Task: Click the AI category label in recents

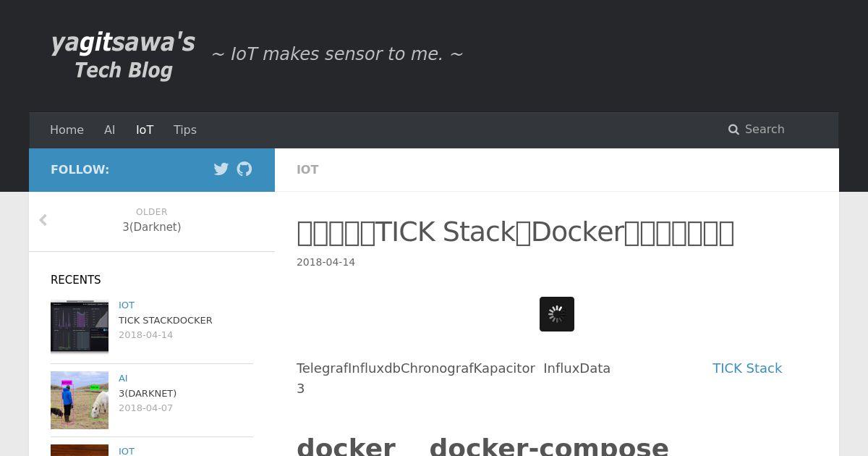Action: [x=123, y=378]
